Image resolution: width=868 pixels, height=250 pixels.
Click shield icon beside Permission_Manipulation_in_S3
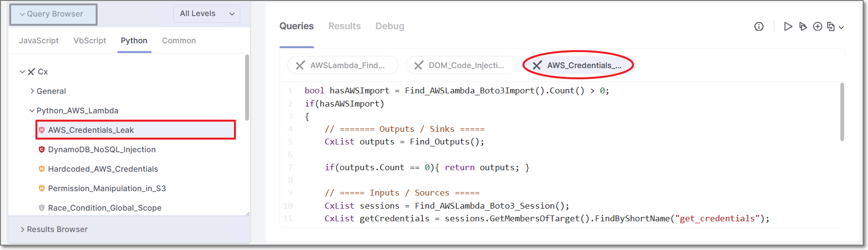(42, 188)
